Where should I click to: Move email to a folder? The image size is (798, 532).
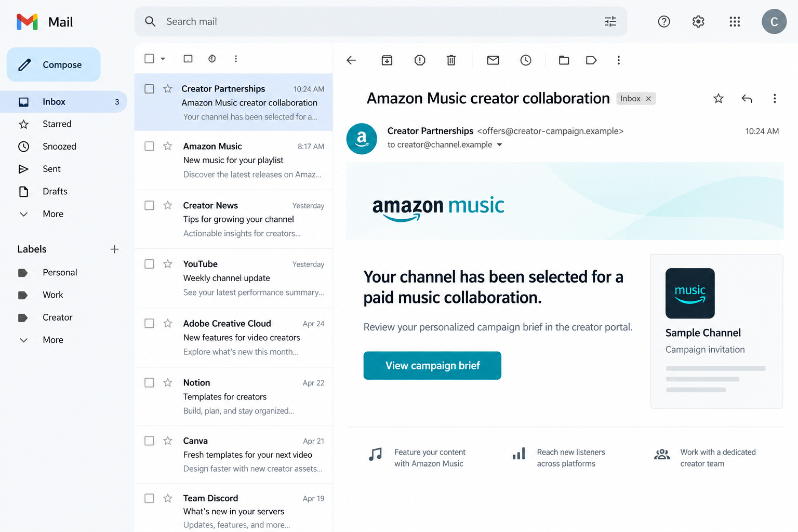(564, 60)
